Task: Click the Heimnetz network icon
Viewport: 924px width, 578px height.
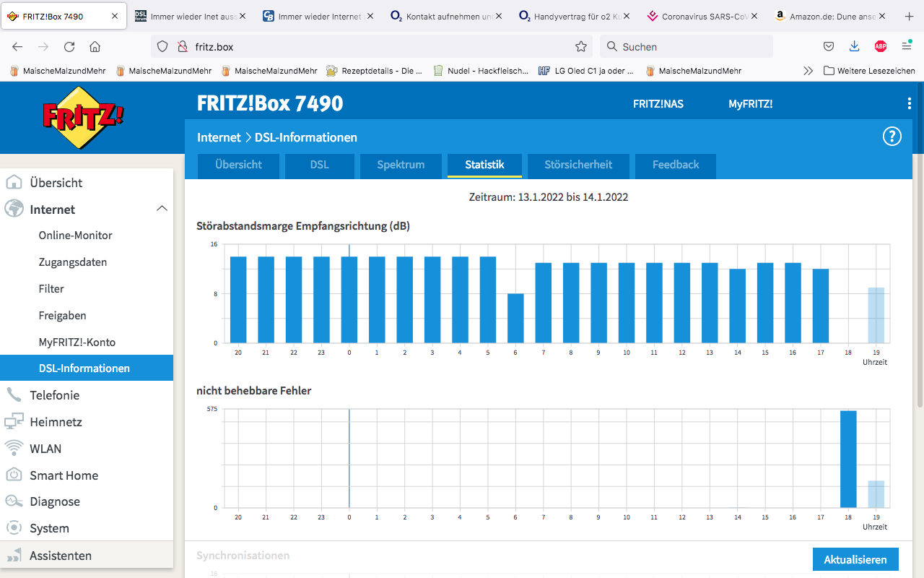Action: (14, 422)
